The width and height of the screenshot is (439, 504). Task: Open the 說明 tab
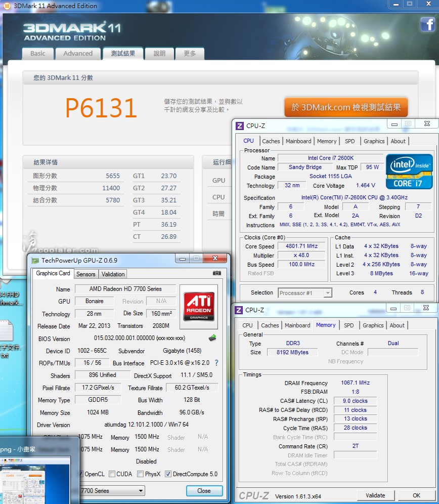coord(159,53)
